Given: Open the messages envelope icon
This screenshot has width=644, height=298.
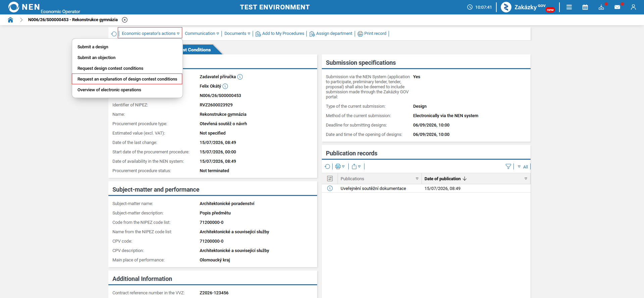Looking at the screenshot, I should click(617, 7).
